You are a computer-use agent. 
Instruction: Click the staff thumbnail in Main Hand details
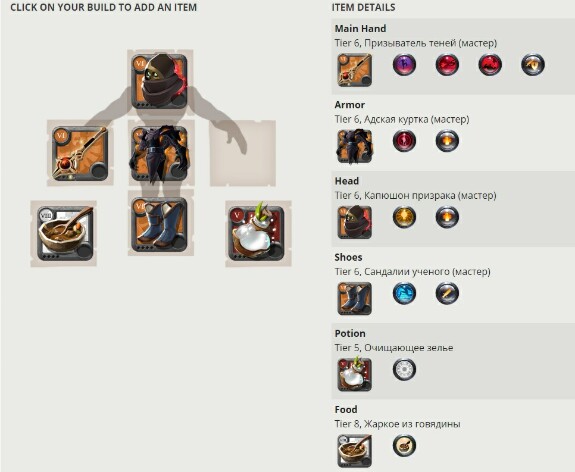point(355,70)
